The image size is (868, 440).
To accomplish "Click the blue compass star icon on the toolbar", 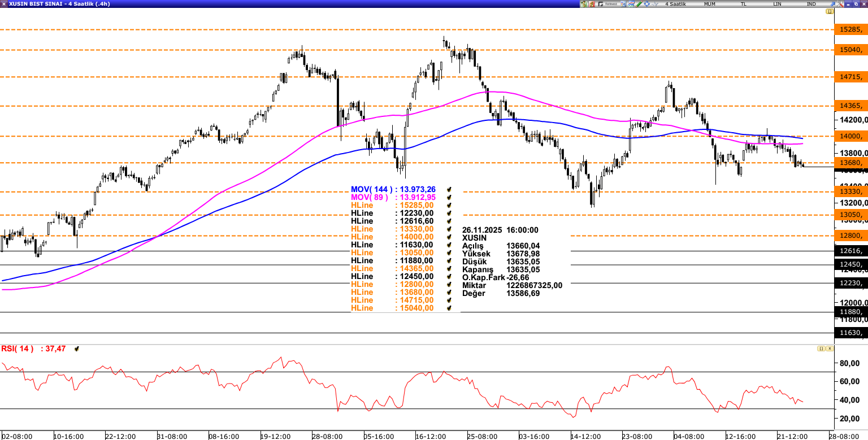I will click(x=646, y=4).
